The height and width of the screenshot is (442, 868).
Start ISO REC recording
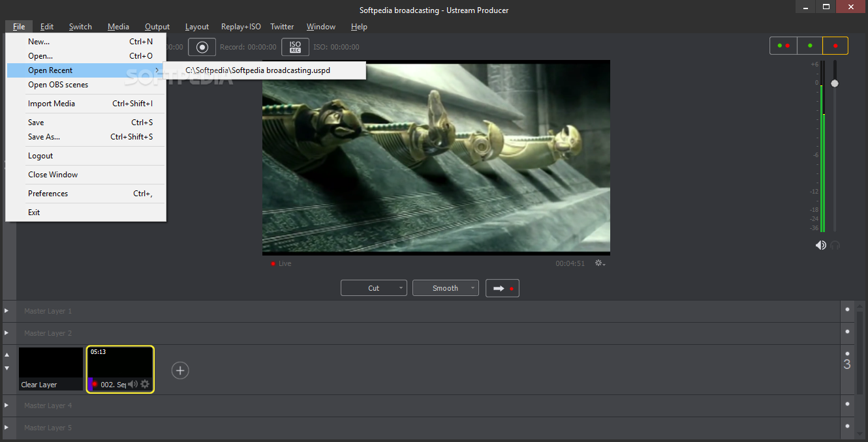295,47
